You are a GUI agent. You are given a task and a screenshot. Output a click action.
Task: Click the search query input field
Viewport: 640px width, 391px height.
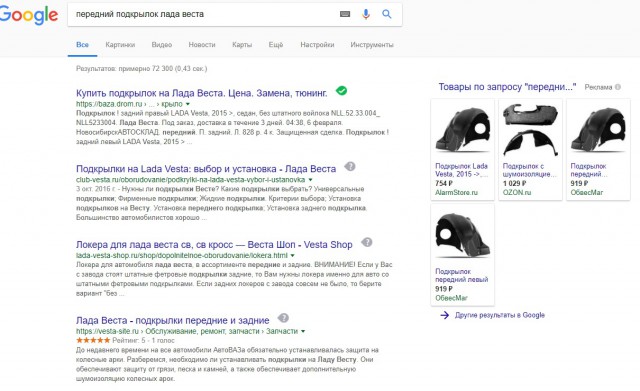click(204, 14)
